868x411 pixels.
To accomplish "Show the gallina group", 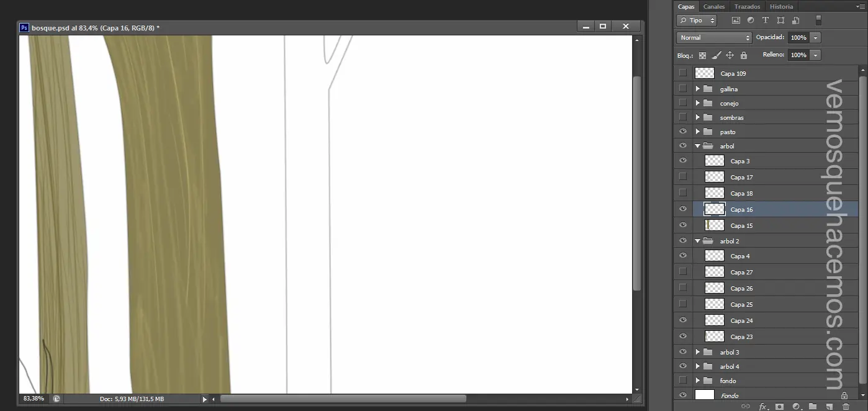I will [683, 89].
